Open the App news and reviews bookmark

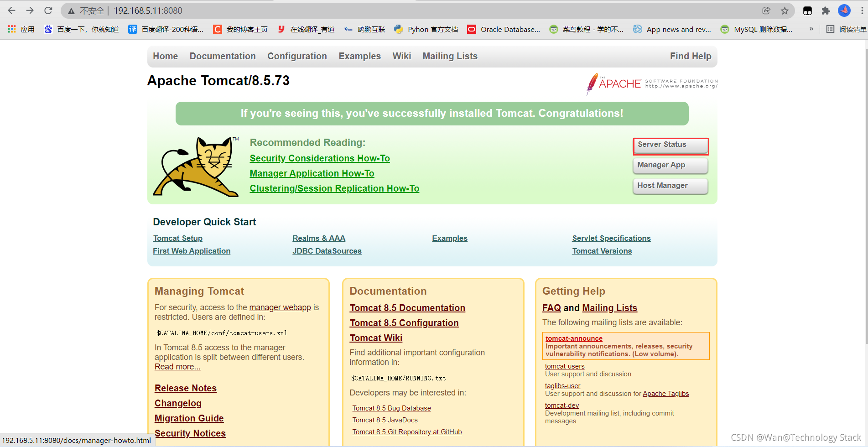(x=672, y=29)
